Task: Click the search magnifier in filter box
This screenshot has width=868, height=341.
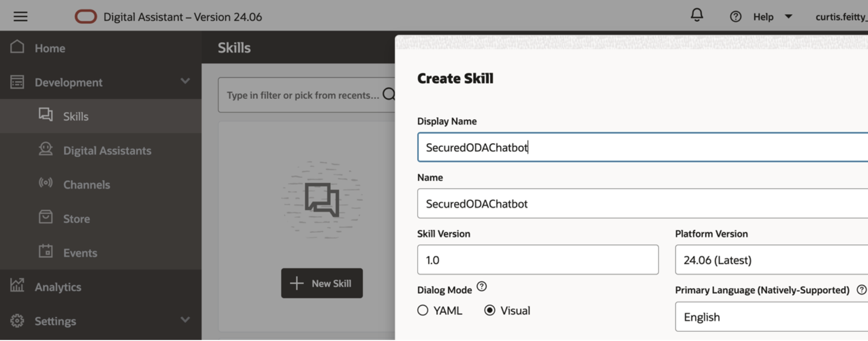Action: coord(389,94)
